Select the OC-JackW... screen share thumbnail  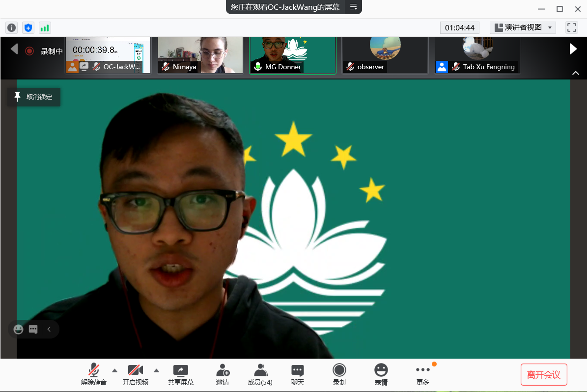pyautogui.click(x=108, y=55)
